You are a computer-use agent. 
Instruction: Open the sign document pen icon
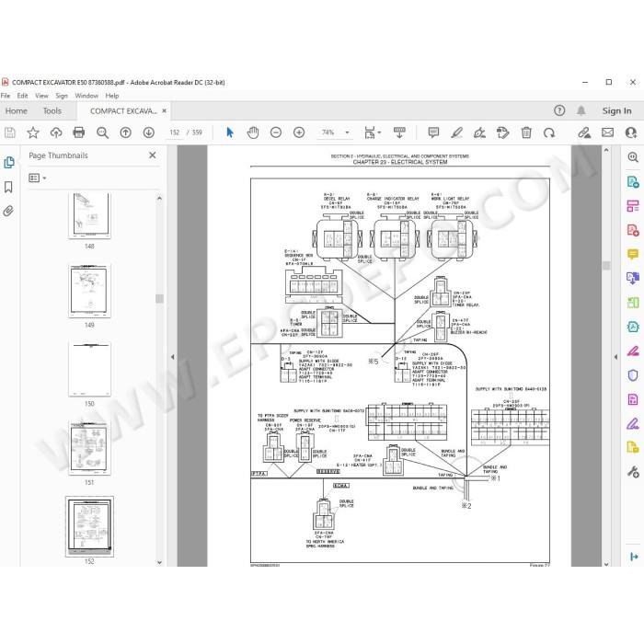click(x=479, y=132)
